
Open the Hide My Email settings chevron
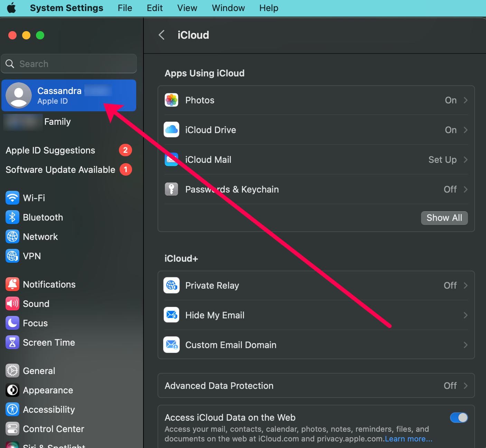pyautogui.click(x=466, y=315)
